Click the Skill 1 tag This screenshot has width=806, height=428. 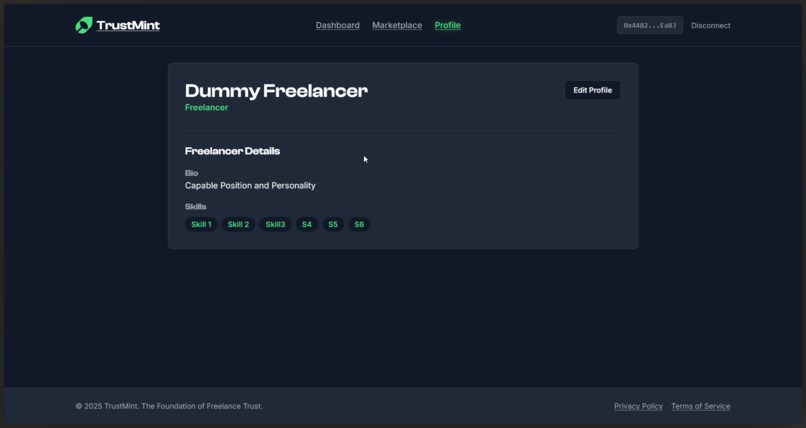[201, 225]
